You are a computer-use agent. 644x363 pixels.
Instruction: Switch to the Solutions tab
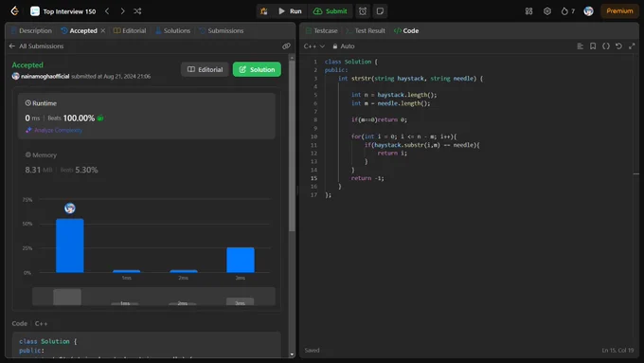click(173, 31)
